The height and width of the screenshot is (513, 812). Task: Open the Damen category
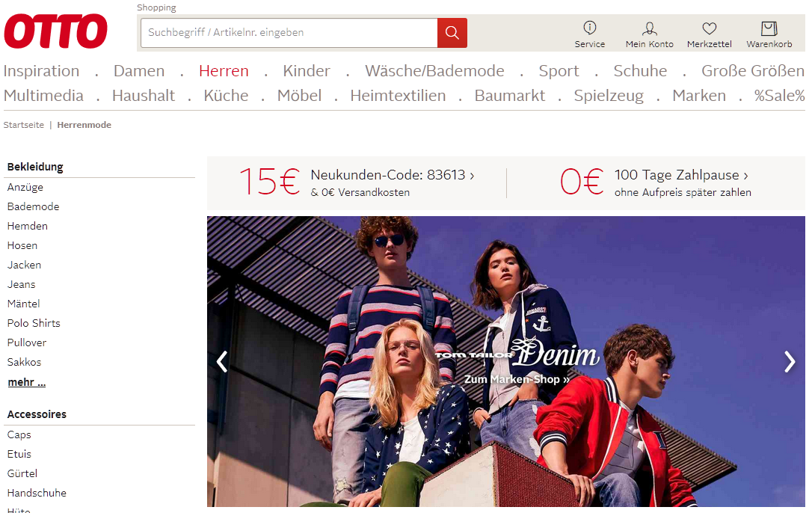pyautogui.click(x=139, y=70)
